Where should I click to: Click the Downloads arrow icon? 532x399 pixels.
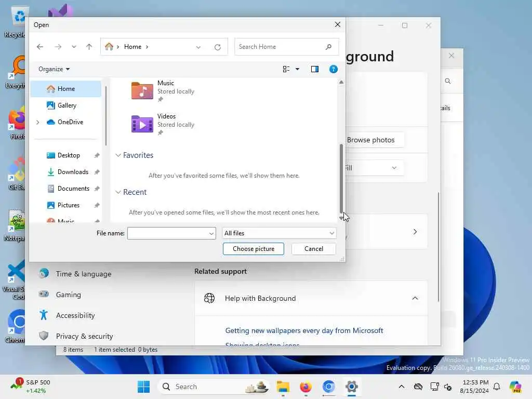(50, 172)
